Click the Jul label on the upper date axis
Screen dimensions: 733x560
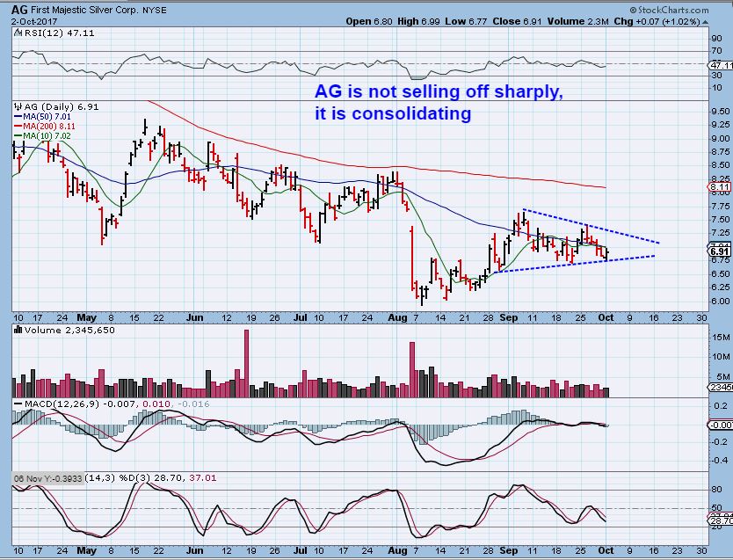coord(300,317)
